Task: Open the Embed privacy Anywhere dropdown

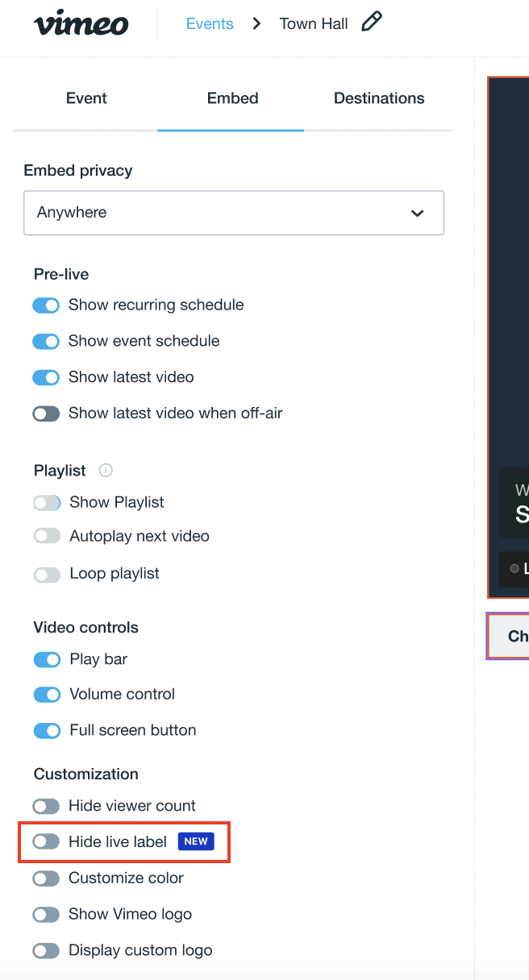Action: point(234,213)
